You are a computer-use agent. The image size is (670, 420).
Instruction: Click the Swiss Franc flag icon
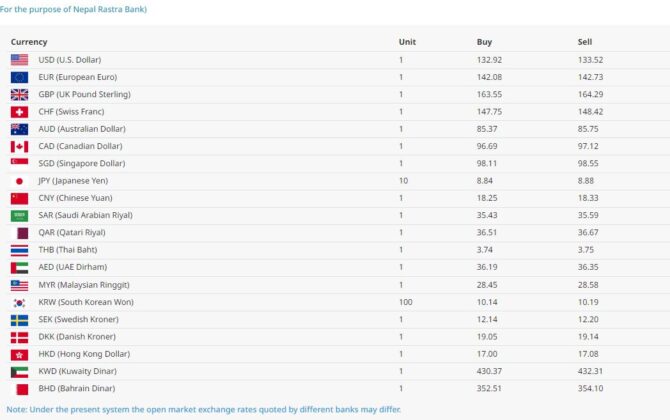pos(19,112)
